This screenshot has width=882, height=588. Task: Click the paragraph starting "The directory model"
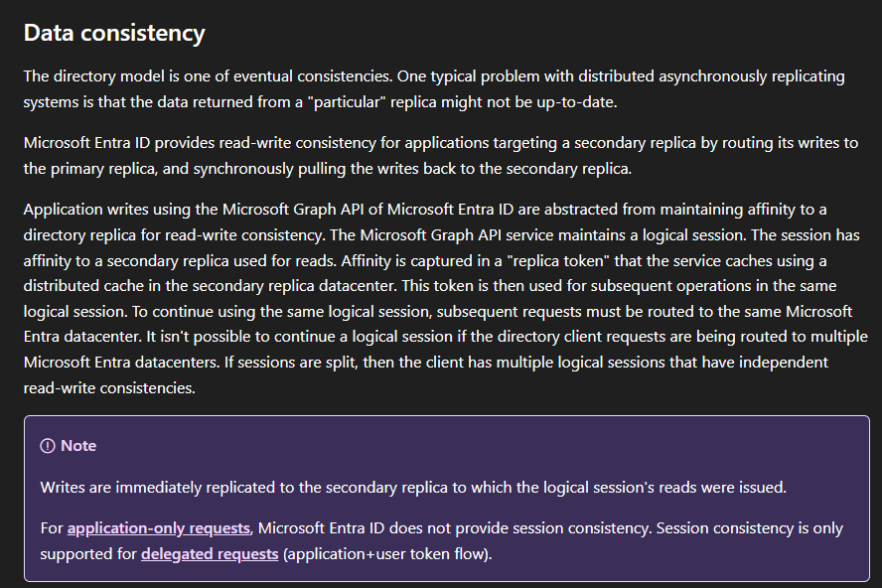(434, 89)
